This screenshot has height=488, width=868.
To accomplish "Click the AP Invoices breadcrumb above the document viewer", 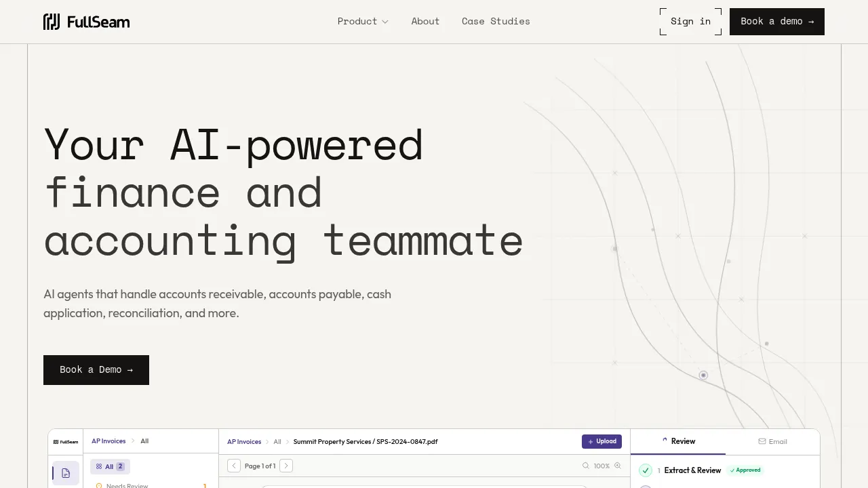I will tap(244, 442).
